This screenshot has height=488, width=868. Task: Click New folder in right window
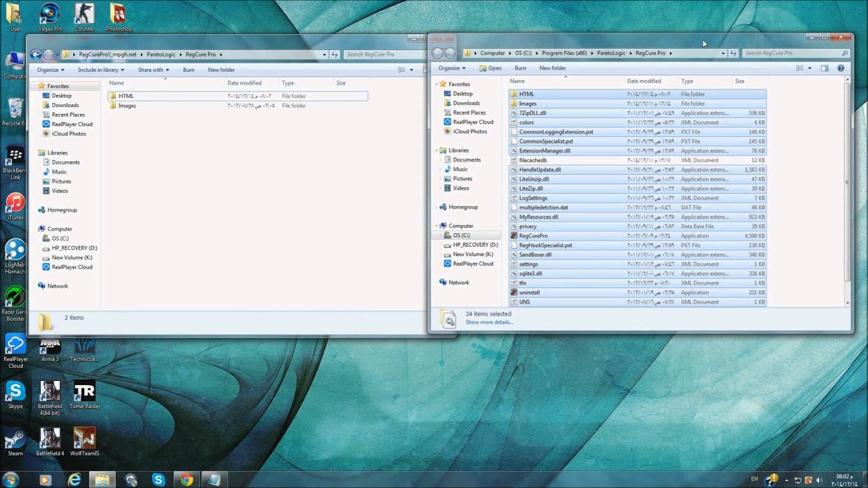(x=553, y=68)
